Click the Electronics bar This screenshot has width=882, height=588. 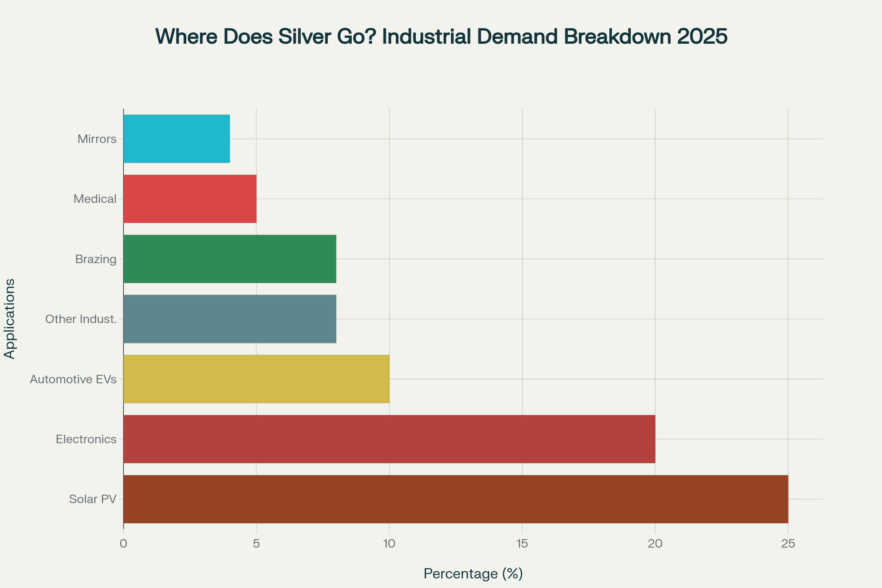[x=389, y=439]
